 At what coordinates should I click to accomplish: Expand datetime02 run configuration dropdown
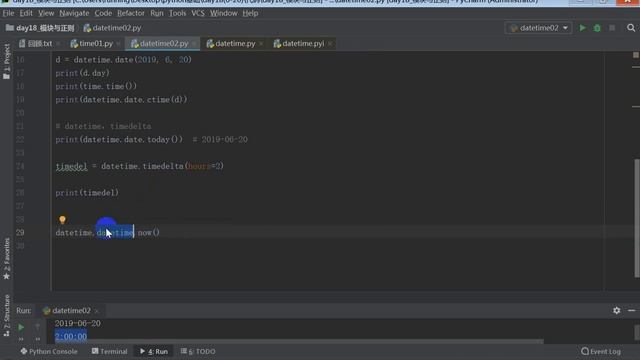(538, 28)
